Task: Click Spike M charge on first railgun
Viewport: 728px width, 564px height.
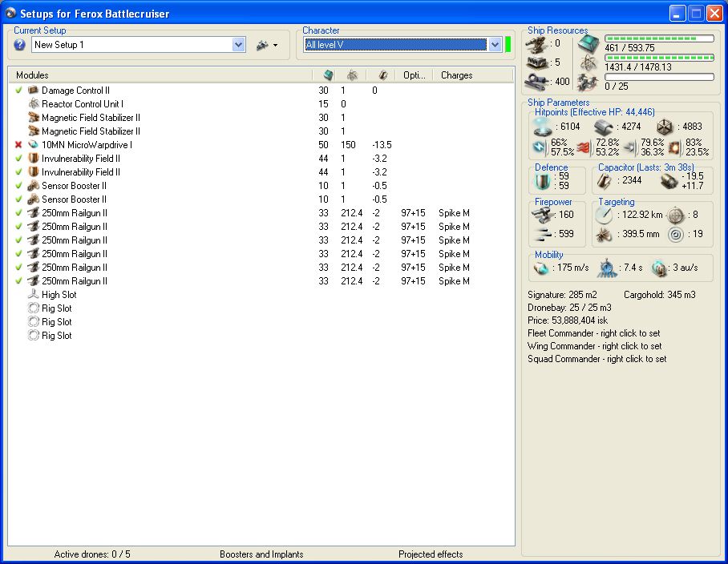Action: click(x=454, y=213)
